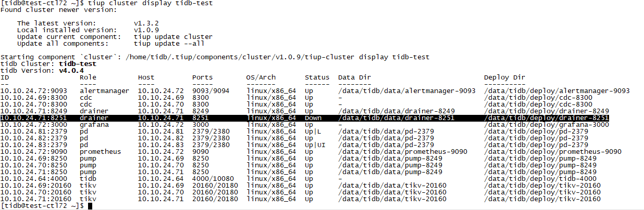Click the Down status of the drainer
This screenshot has height=210, width=644.
coord(313,118)
